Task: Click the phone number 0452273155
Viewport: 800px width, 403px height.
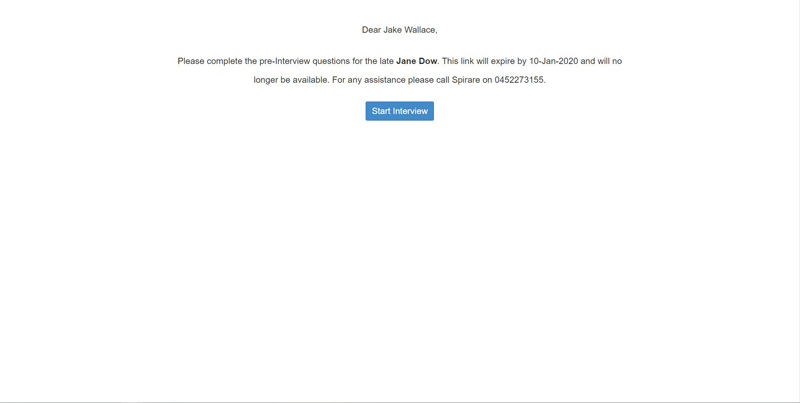Action: pyautogui.click(x=519, y=80)
